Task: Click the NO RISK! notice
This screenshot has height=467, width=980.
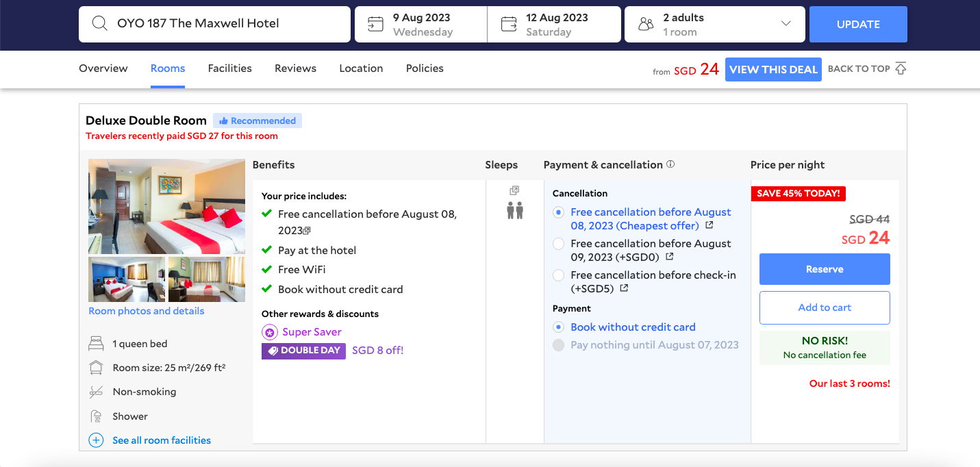Action: pyautogui.click(x=825, y=347)
